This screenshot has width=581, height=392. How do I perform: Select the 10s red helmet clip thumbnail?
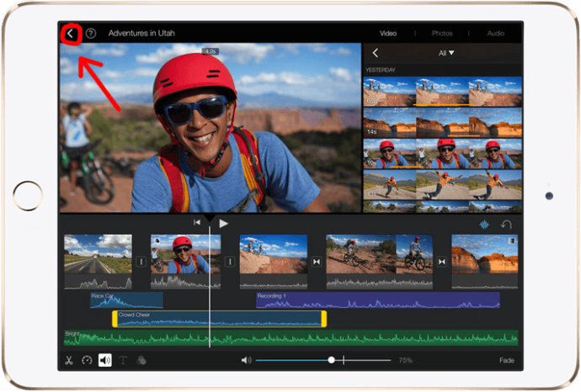[442, 154]
